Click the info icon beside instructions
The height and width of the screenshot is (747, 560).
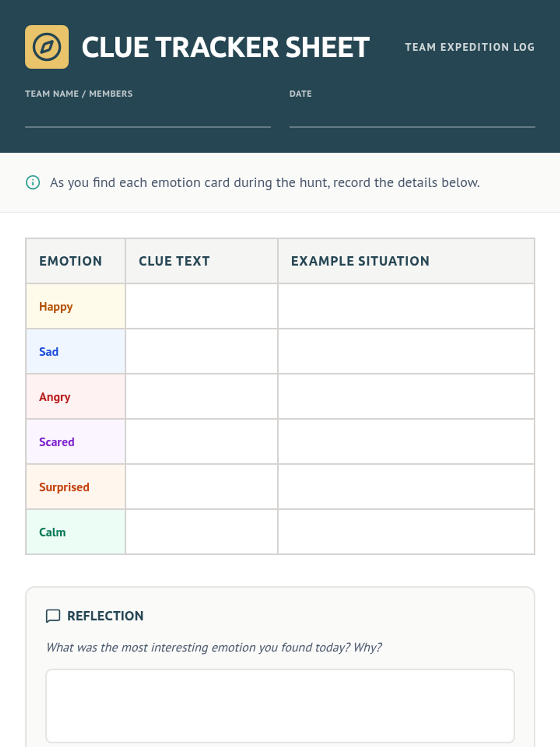[x=33, y=182]
